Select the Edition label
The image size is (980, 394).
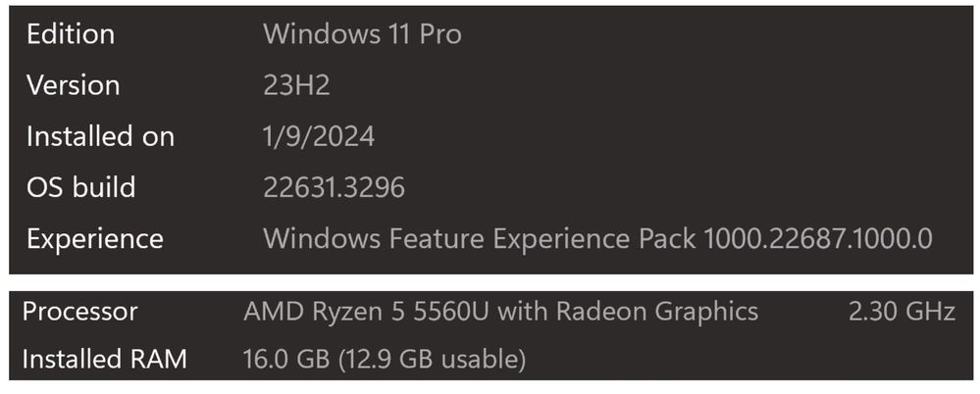point(70,33)
